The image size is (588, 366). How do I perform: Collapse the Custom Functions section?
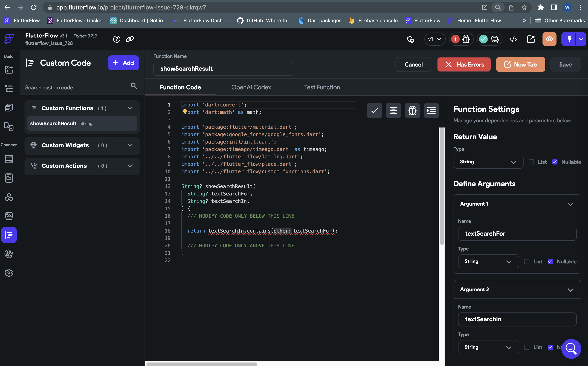click(x=130, y=108)
